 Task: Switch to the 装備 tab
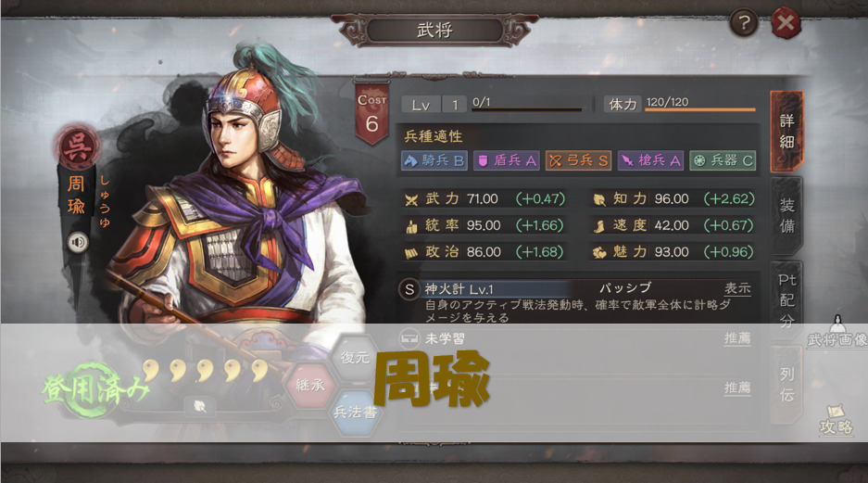(x=786, y=216)
